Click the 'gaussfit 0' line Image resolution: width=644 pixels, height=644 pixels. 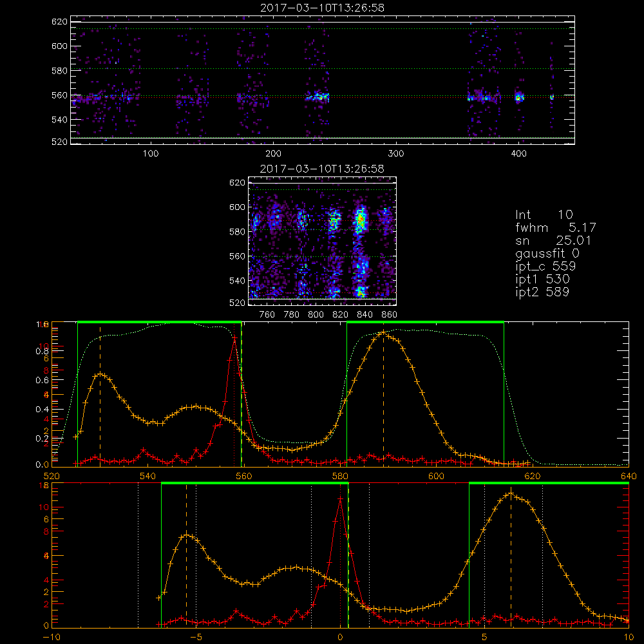click(x=547, y=253)
